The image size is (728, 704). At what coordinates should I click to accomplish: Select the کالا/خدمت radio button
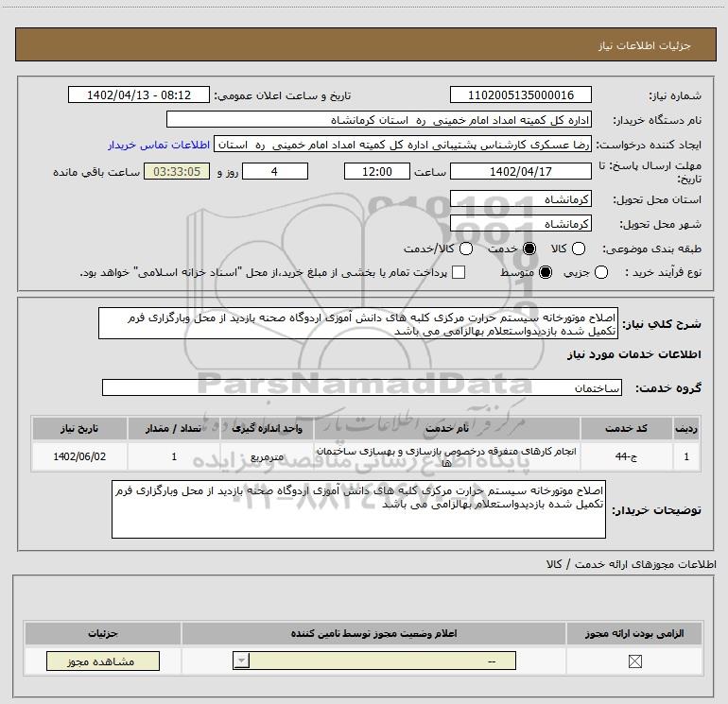point(466,249)
